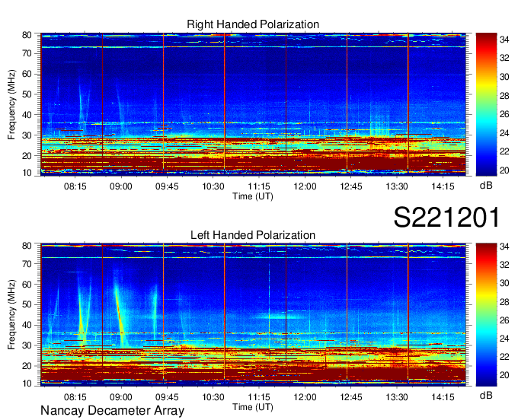Click Time (UT) label under Right Handed plot
This screenshot has height=420, width=518.
tap(253, 196)
